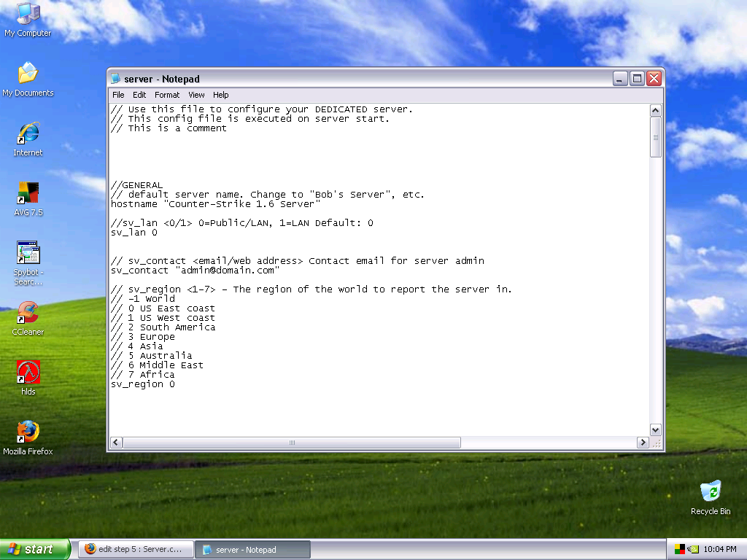747x560 pixels.
Task: Click the '// sv_region <1-7>' comment line
Action: click(x=311, y=289)
